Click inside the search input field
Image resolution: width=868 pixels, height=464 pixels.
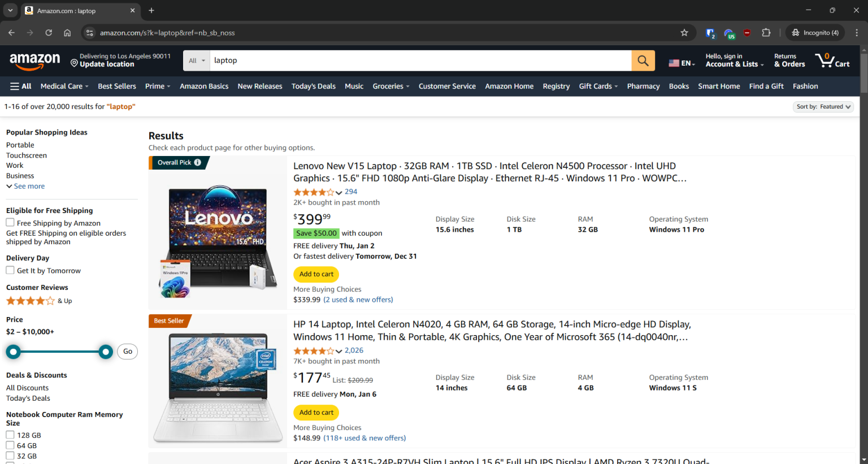coord(396,60)
